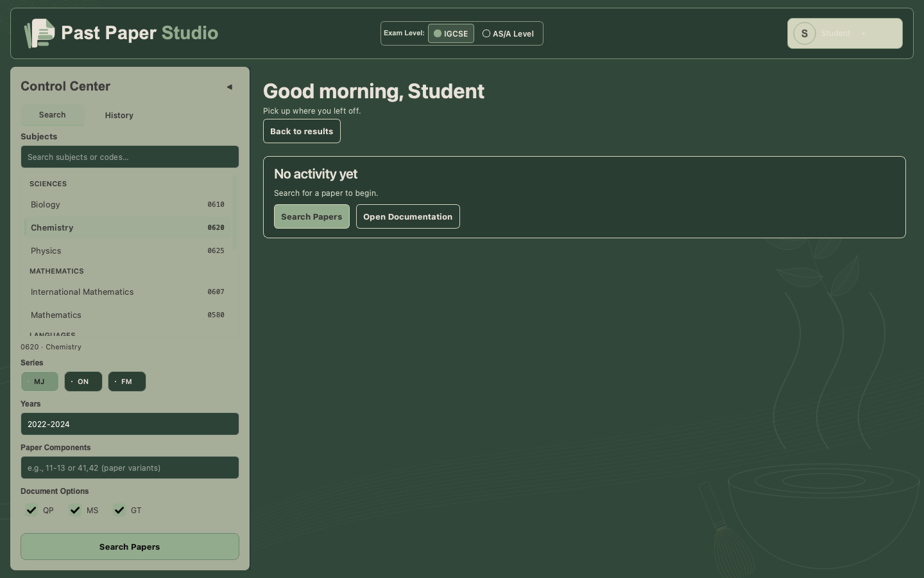Focus the subjects search field
Screen dimensions: 924x578
(x=130, y=157)
